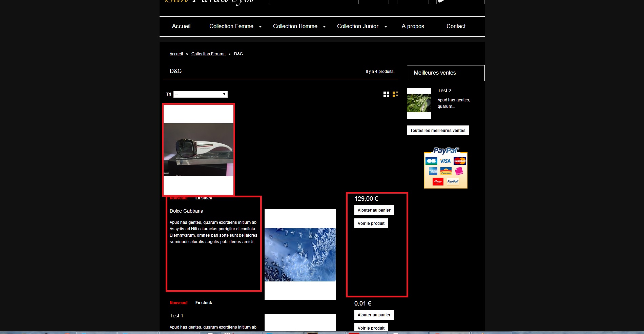Image resolution: width=644 pixels, height=334 pixels.
Task: Open the Dolce Gabbana product title
Action: pos(186,211)
